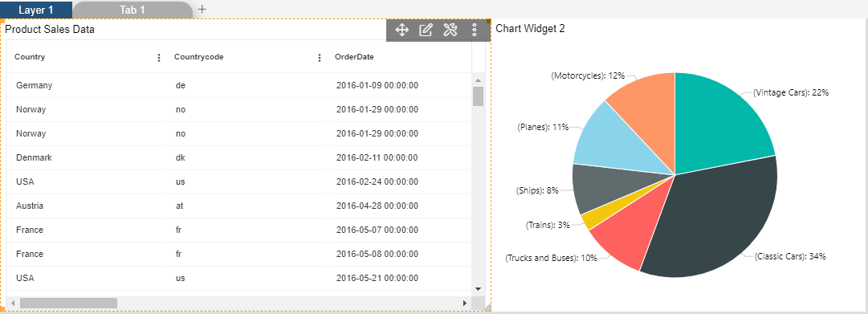The width and height of the screenshot is (868, 314).
Task: Click the table scroll down arrow
Action: click(478, 289)
